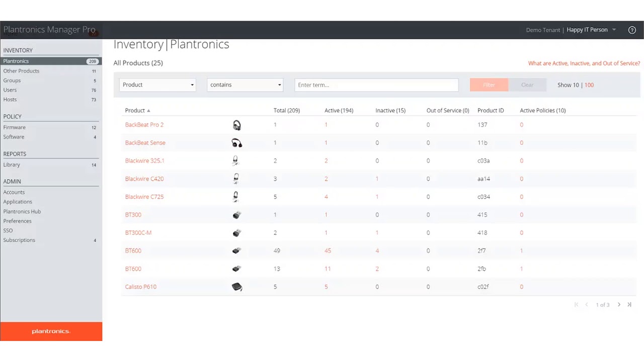Click the Inactive (15) column header

pyautogui.click(x=390, y=111)
